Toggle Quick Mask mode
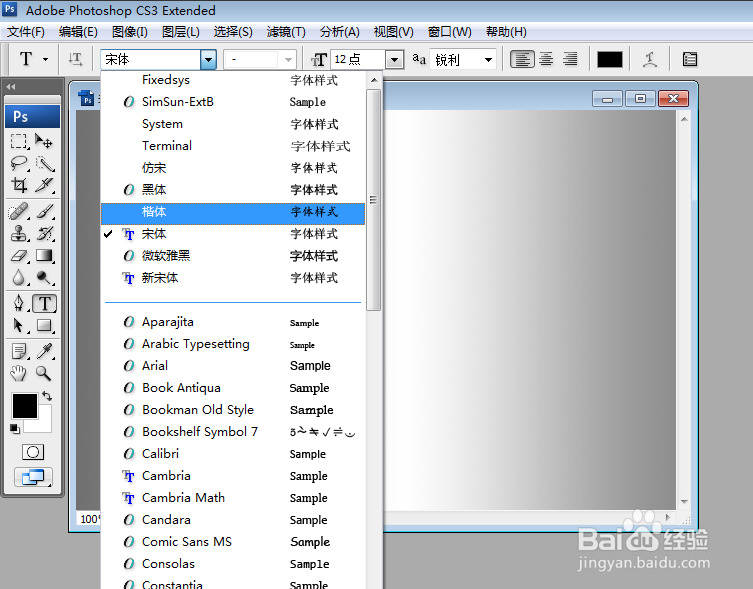 [33, 452]
